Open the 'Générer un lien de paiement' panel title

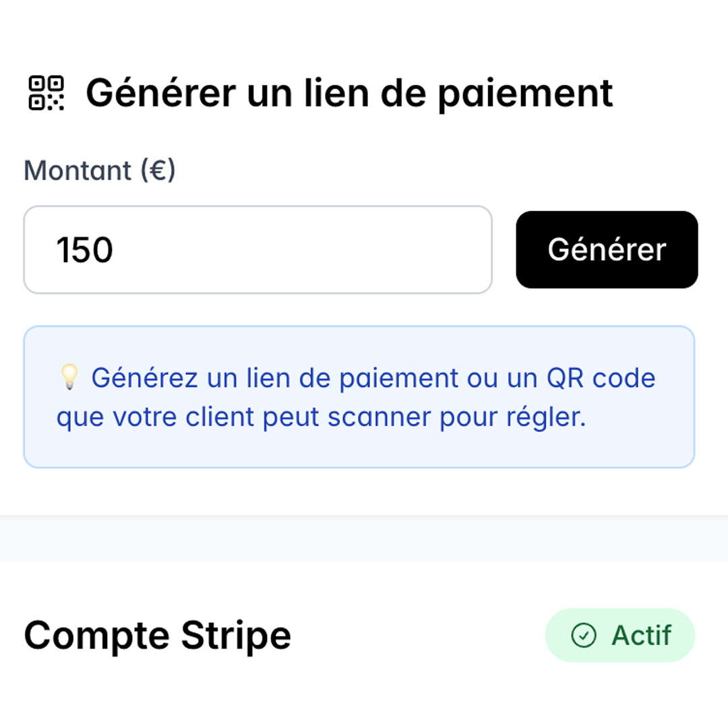(x=350, y=93)
